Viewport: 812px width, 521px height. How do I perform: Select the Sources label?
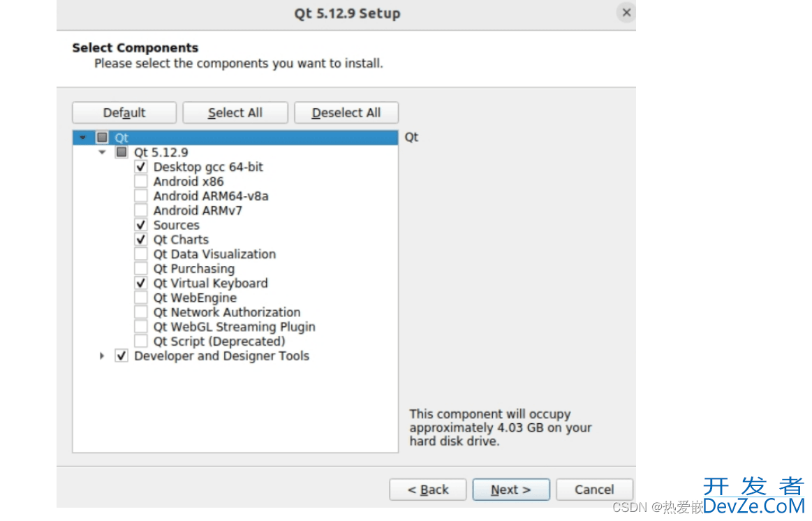(x=176, y=225)
